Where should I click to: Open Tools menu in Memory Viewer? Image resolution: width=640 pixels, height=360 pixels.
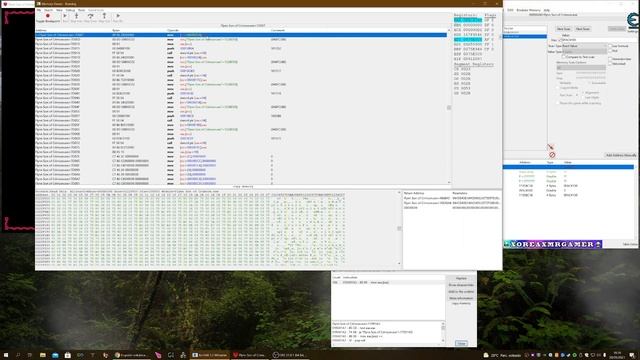click(x=82, y=10)
